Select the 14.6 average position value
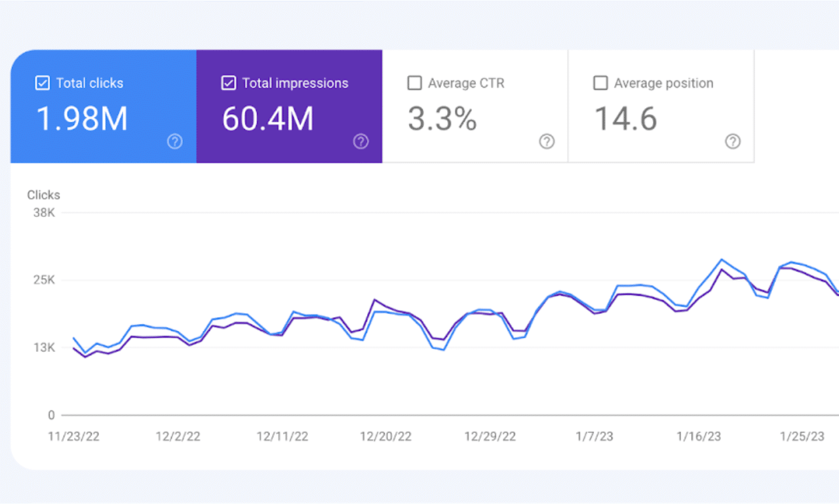The image size is (839, 504). [625, 119]
